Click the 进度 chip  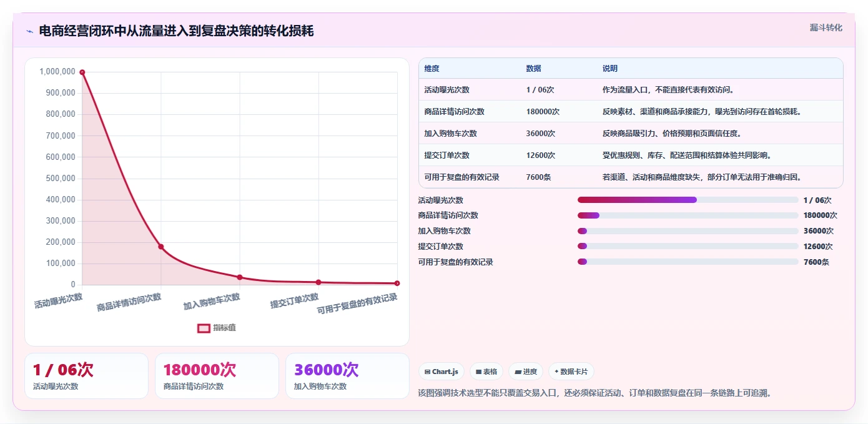[526, 372]
